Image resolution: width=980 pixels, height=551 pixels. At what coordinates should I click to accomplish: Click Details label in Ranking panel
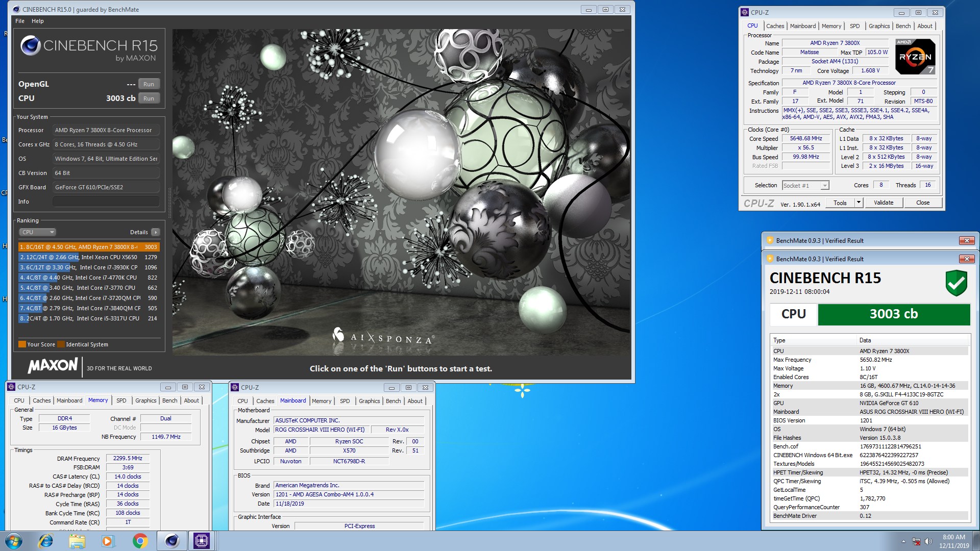(139, 232)
